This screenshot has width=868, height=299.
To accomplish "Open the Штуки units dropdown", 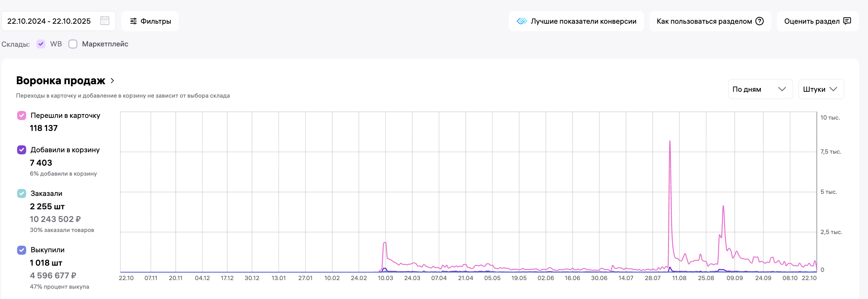I will [x=821, y=89].
